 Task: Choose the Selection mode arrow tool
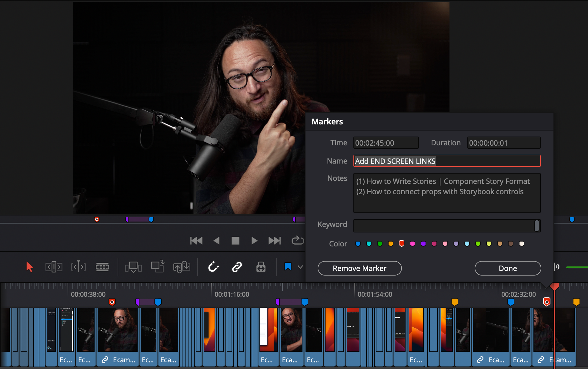coord(29,267)
